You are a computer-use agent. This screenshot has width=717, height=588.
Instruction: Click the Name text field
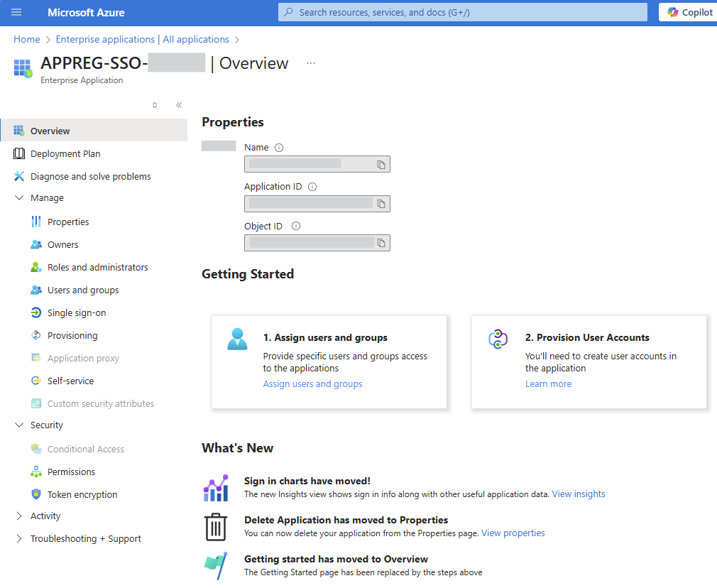(x=317, y=164)
